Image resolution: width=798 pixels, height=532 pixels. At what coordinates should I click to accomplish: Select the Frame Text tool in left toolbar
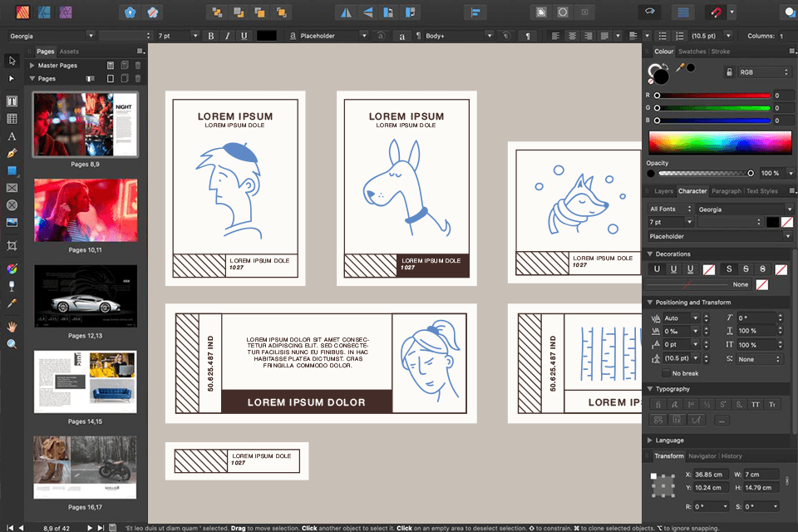[12, 101]
